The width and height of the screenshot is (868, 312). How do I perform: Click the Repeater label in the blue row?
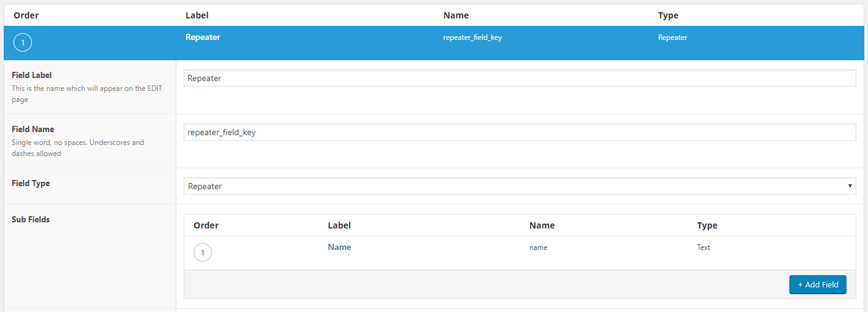(203, 37)
